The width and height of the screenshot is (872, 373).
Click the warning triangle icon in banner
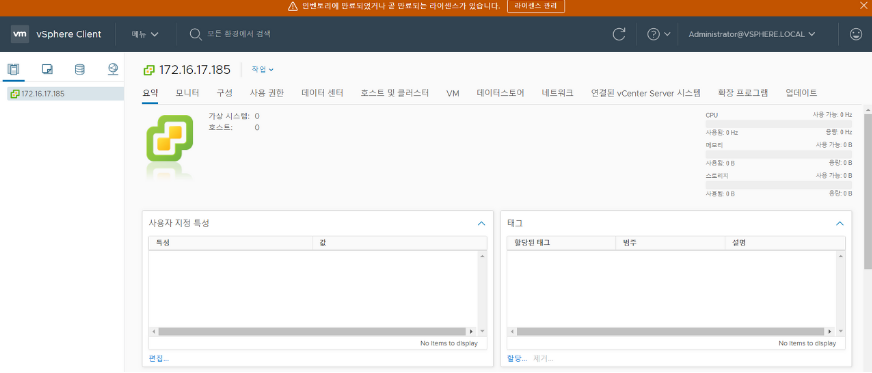(x=293, y=6)
